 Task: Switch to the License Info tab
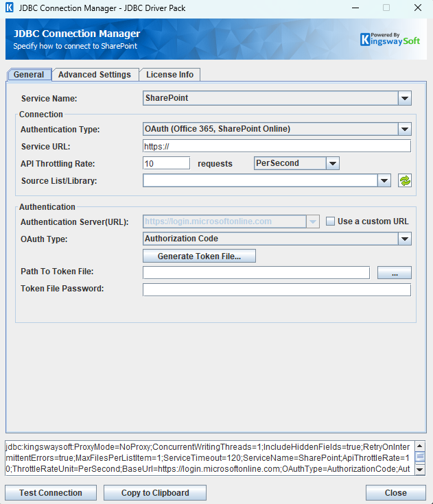[170, 75]
